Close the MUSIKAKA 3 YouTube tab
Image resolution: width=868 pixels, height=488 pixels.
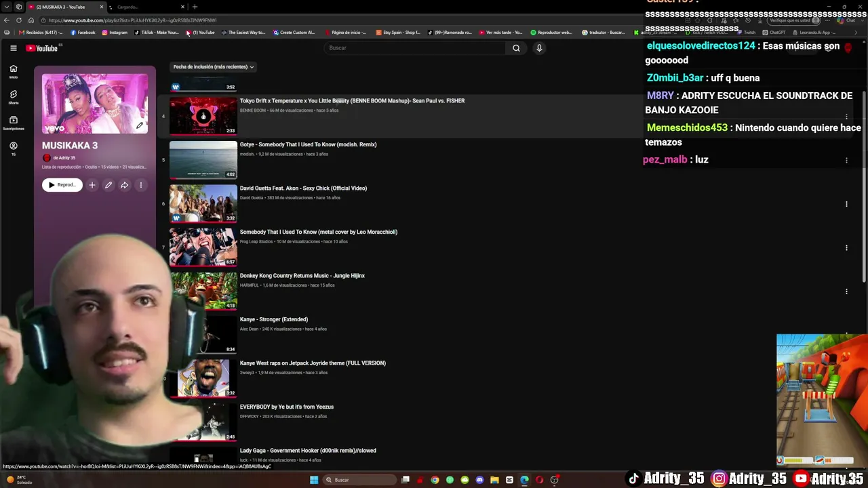pos(102,7)
